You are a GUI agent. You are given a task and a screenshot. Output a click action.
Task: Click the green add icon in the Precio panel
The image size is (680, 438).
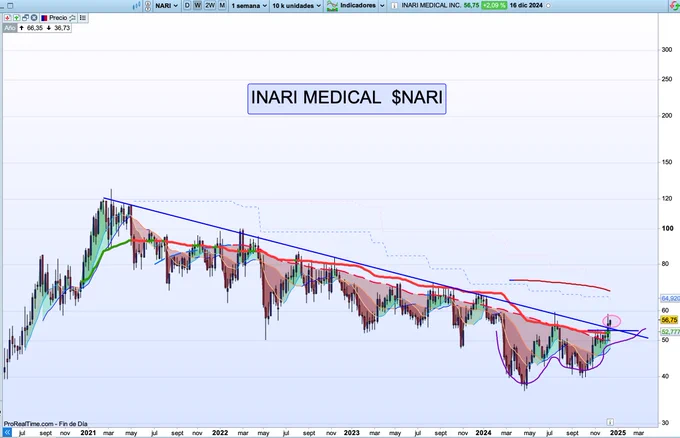point(16,18)
